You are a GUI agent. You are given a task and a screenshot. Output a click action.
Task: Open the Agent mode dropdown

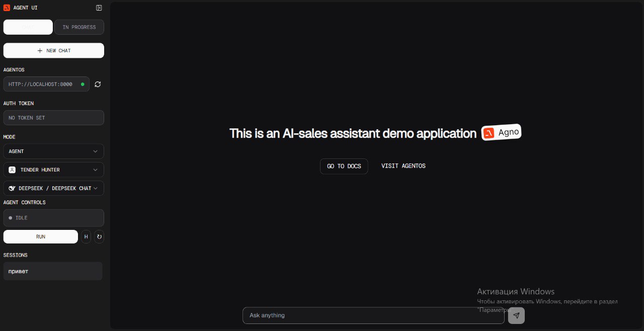(x=53, y=151)
